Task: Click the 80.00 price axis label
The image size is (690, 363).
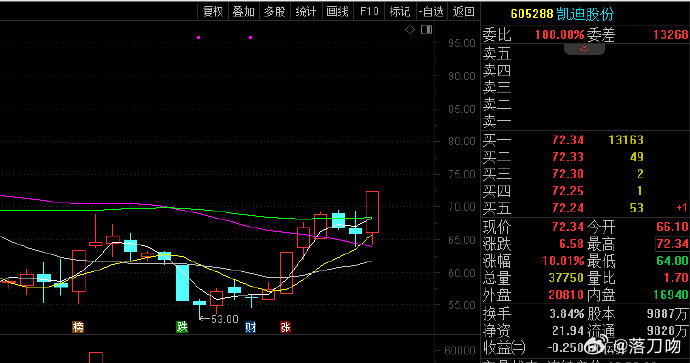Action: click(462, 141)
